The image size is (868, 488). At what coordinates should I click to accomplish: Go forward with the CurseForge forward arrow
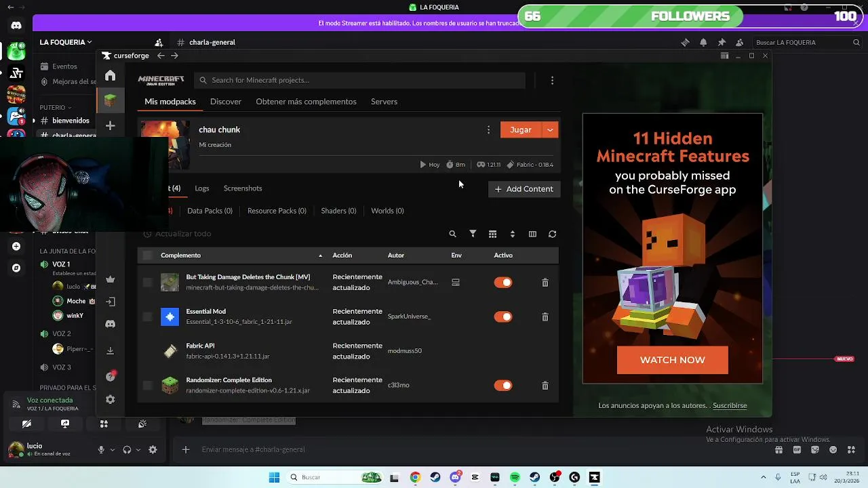(174, 56)
